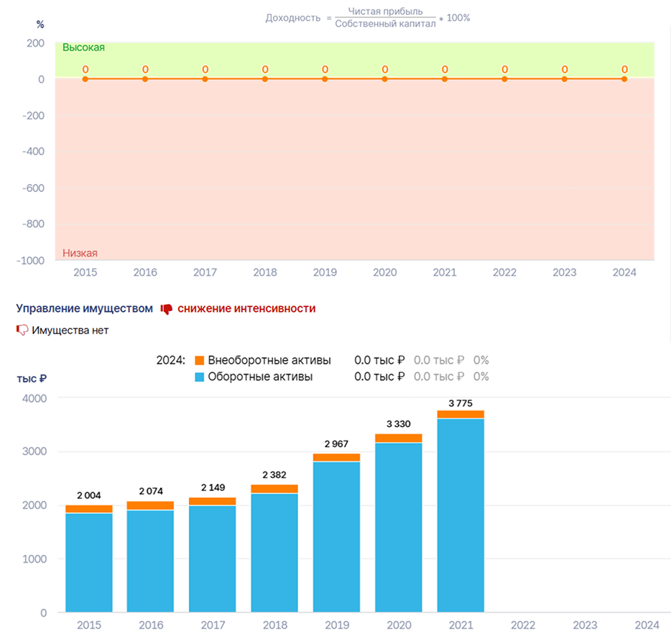
Task: Open the Управление имуществом heading
Action: [x=84, y=308]
